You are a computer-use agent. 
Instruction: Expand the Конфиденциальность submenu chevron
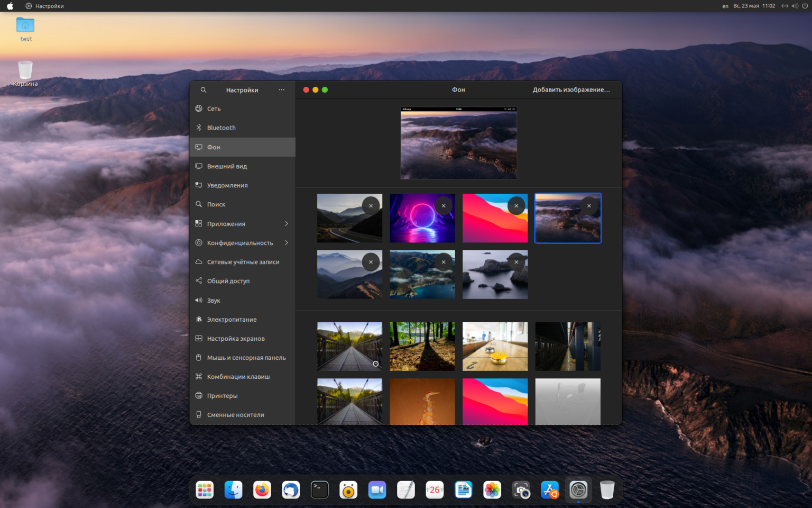click(287, 243)
